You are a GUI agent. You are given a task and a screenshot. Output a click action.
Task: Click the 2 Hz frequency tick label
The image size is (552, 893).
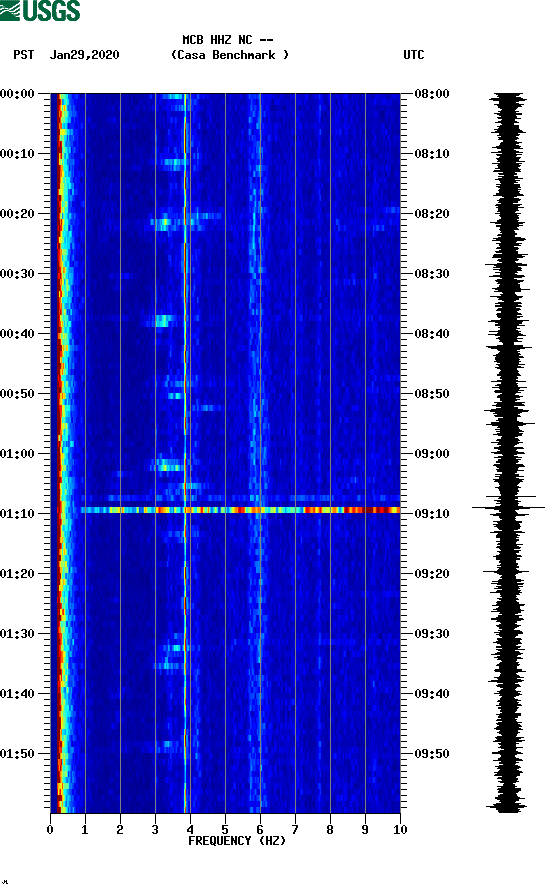tap(120, 830)
